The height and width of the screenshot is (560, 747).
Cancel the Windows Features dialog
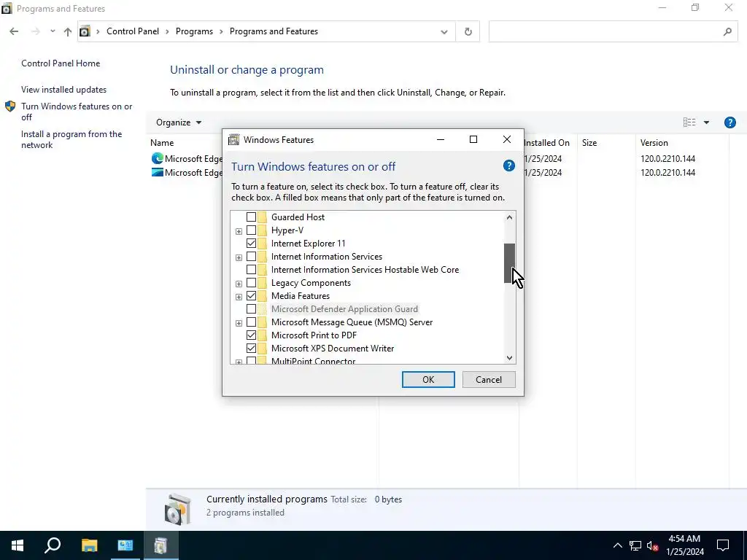point(489,379)
